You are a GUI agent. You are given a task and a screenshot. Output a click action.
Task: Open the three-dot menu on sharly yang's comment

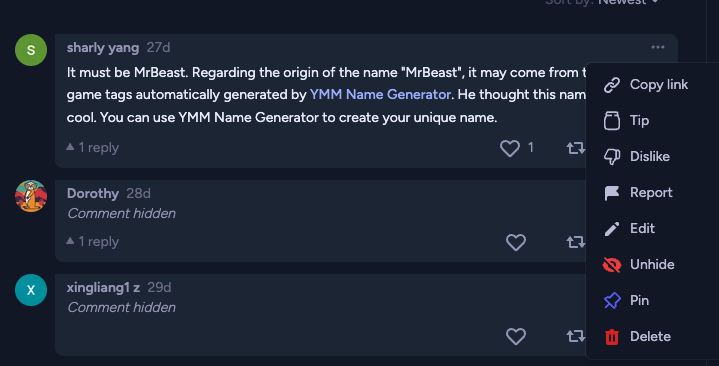(x=658, y=47)
